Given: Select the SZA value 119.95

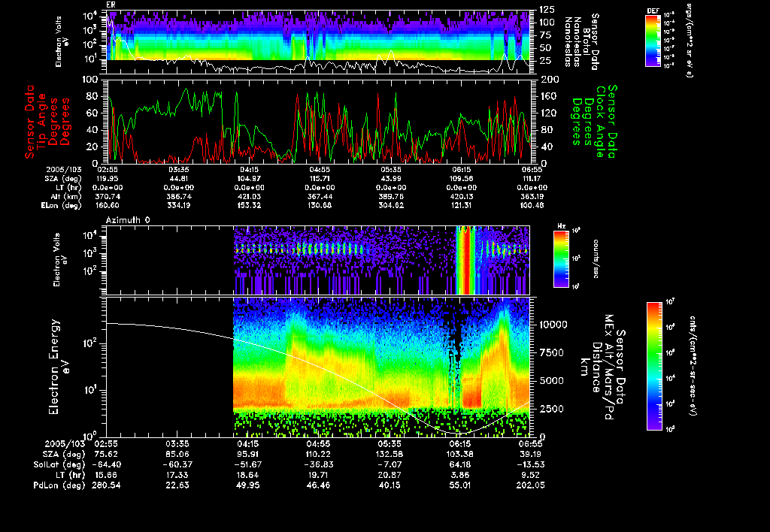Looking at the screenshot, I should click(x=107, y=179).
